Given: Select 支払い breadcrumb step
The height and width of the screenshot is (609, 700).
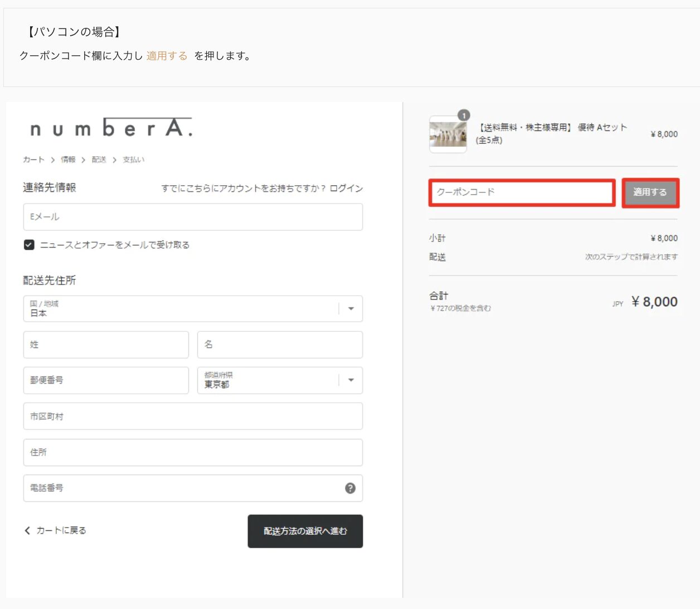Looking at the screenshot, I should [x=133, y=159].
